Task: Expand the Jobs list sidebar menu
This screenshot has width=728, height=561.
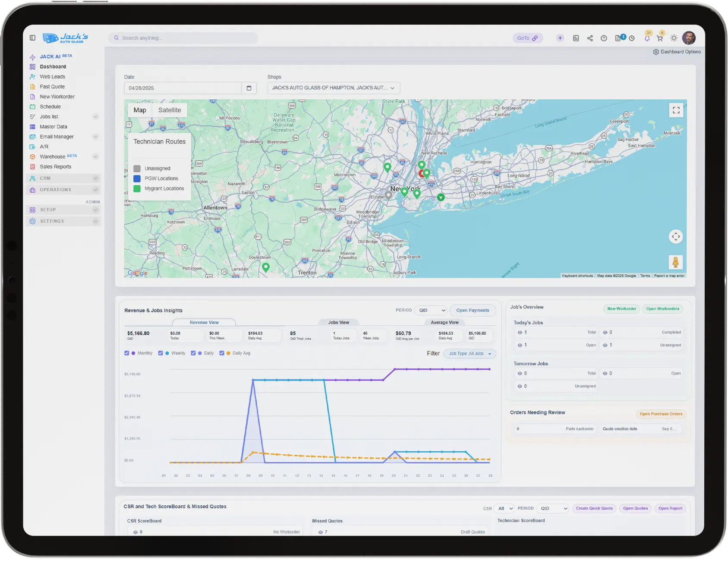Action: [x=95, y=117]
